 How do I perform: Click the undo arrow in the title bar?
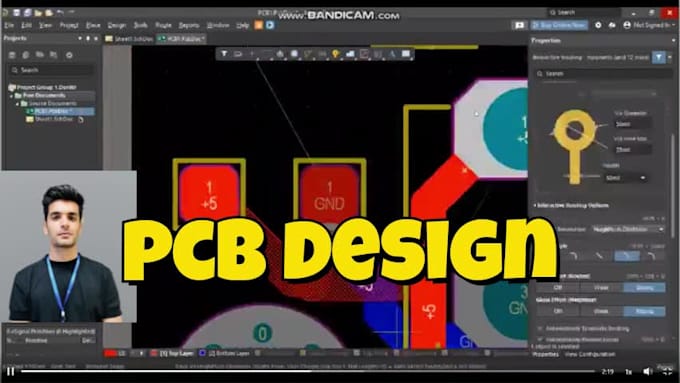pyautogui.click(x=60, y=13)
